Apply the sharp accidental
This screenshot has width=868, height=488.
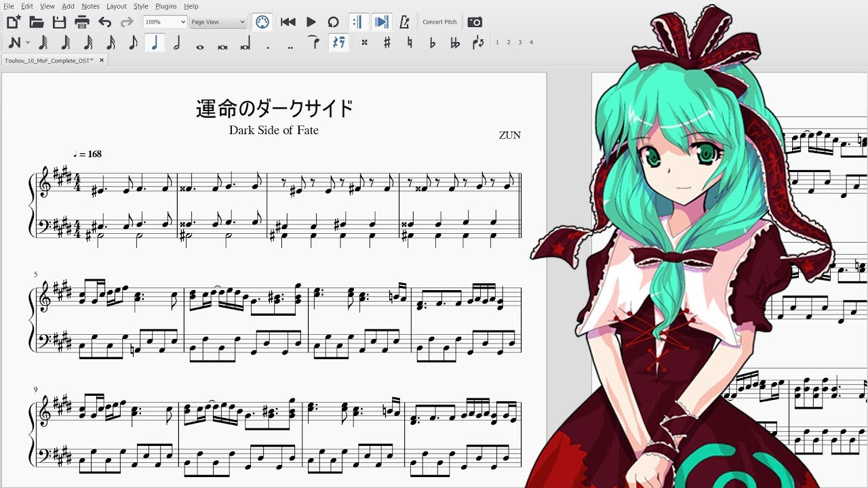(x=387, y=43)
